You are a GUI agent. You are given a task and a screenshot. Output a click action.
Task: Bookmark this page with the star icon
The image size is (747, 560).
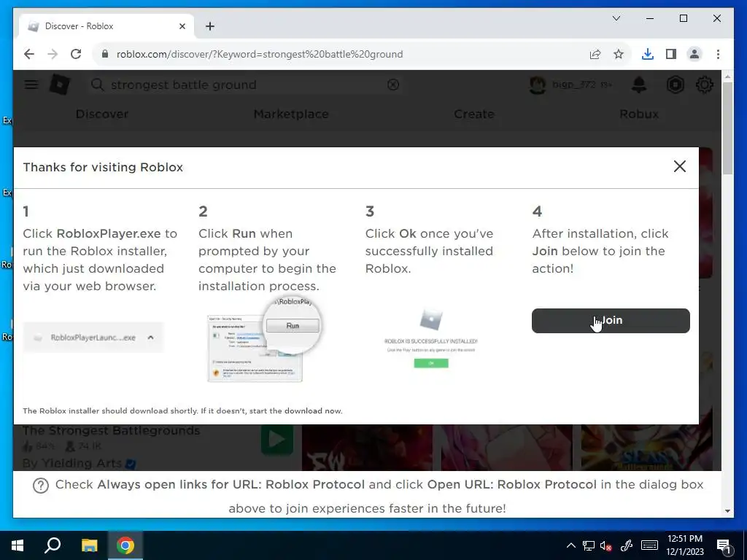pos(619,54)
